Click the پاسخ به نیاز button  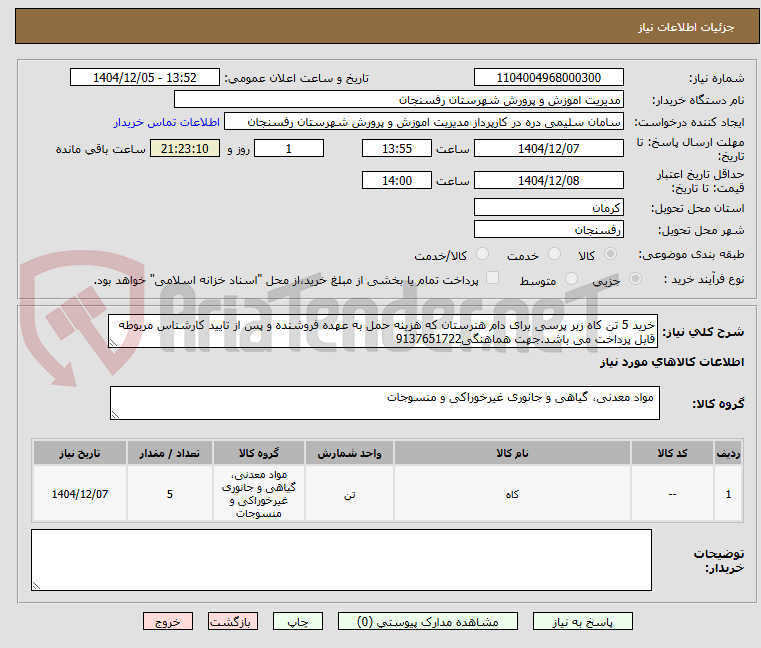pos(582,621)
